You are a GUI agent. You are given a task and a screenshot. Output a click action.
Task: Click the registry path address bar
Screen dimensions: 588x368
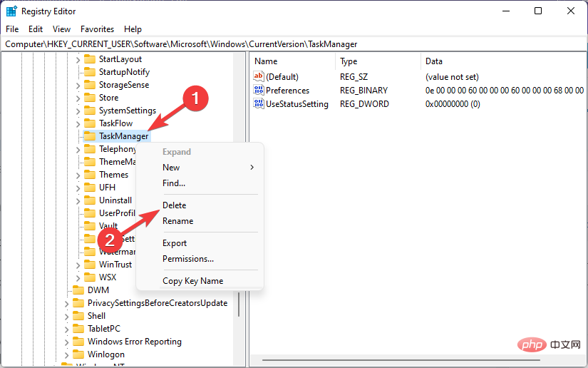[x=294, y=44]
